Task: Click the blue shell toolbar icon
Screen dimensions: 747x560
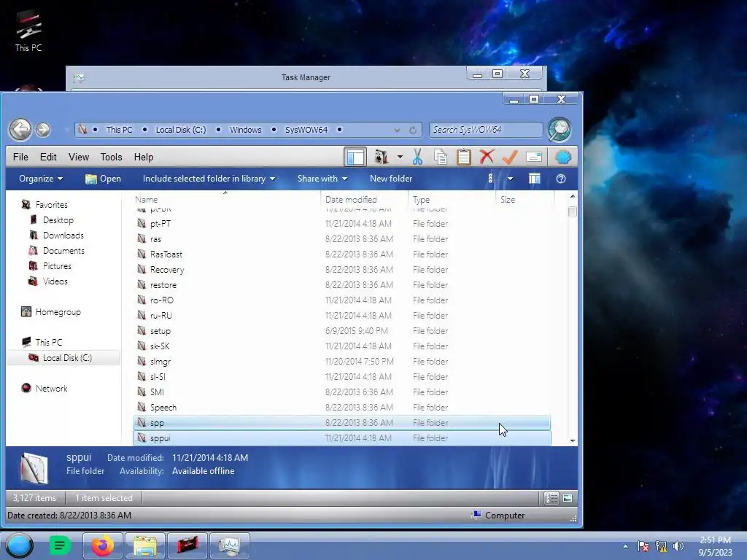Action: [x=562, y=157]
